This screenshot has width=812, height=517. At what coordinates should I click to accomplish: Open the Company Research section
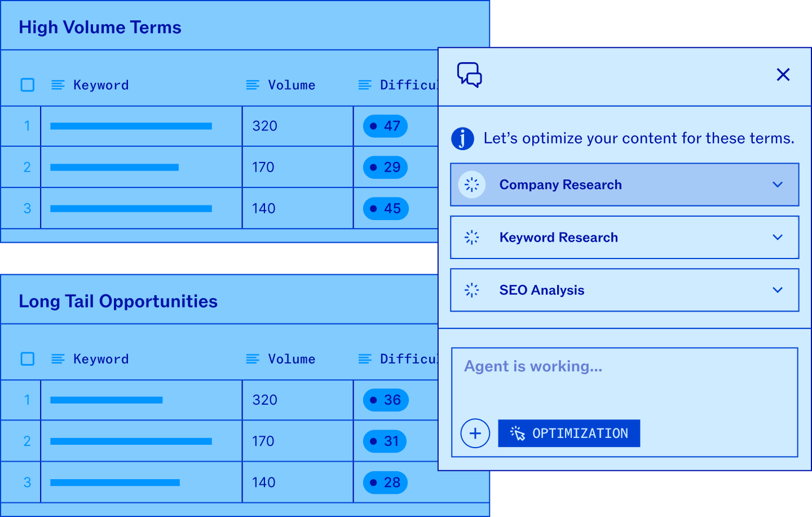click(625, 185)
